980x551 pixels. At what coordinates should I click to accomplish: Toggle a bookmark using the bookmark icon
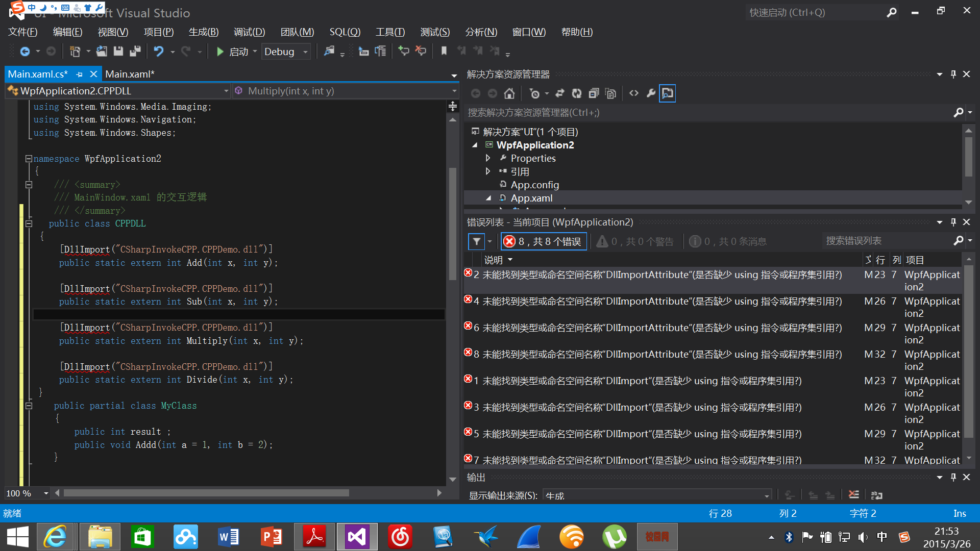tap(444, 51)
